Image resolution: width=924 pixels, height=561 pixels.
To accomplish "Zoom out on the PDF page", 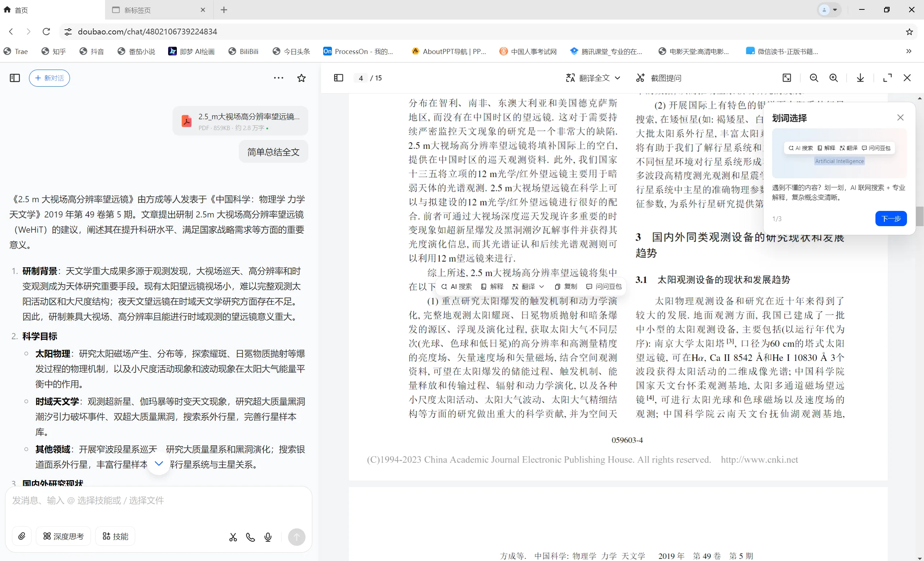I will 814,78.
